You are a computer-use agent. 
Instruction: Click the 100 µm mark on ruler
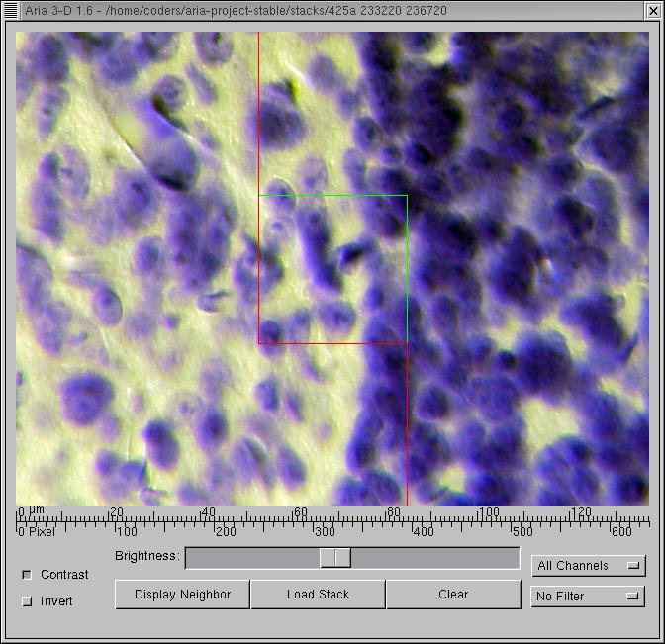coord(488,512)
